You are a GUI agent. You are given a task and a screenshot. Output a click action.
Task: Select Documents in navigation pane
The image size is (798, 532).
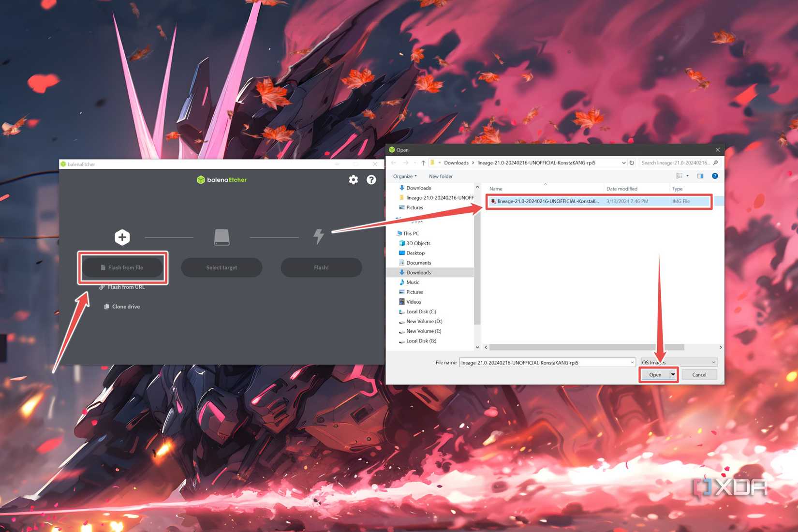pos(414,263)
